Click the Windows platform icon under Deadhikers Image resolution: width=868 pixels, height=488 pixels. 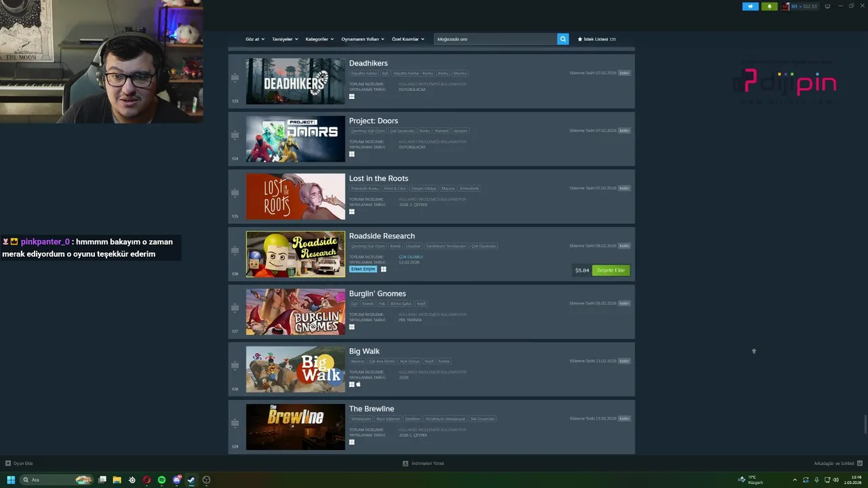click(x=352, y=96)
